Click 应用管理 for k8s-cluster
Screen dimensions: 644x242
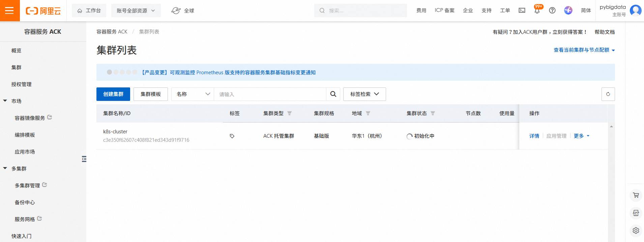click(x=556, y=136)
